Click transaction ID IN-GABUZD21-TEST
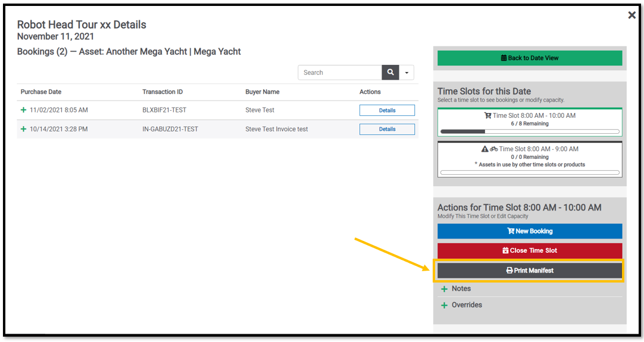644x342 pixels. pos(170,129)
